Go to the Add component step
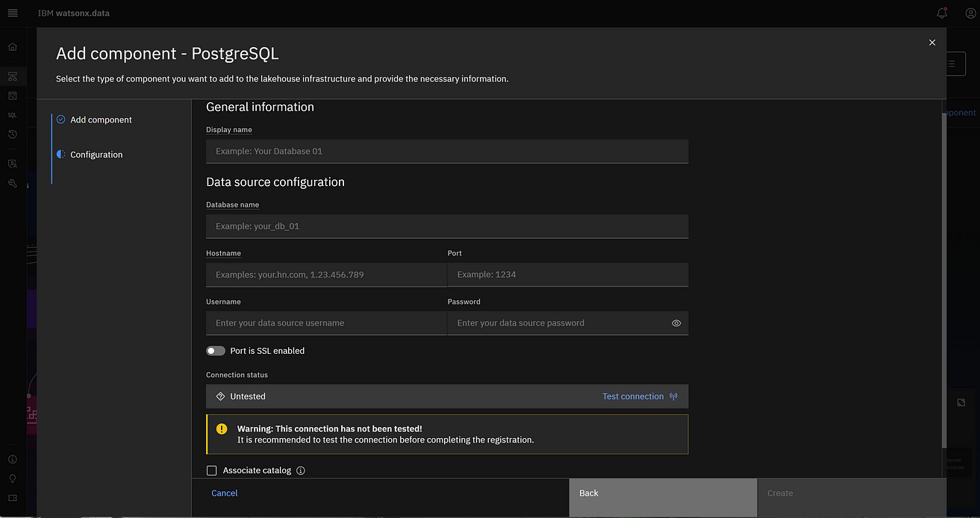 [x=95, y=119]
